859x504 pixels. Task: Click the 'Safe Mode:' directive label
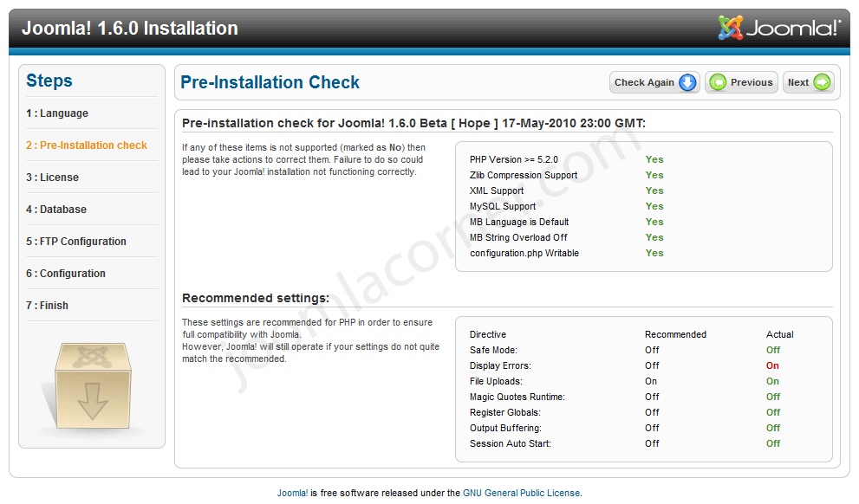493,350
